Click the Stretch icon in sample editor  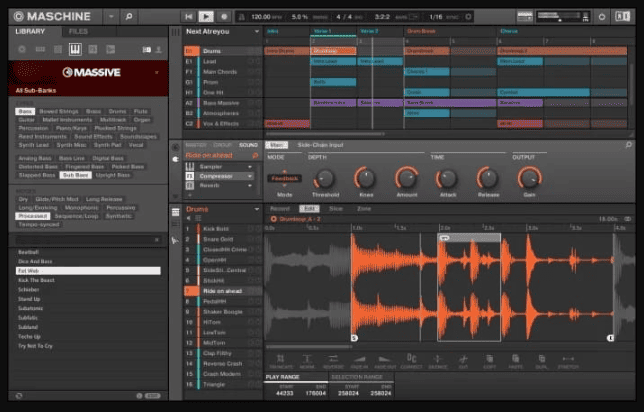pyautogui.click(x=568, y=361)
